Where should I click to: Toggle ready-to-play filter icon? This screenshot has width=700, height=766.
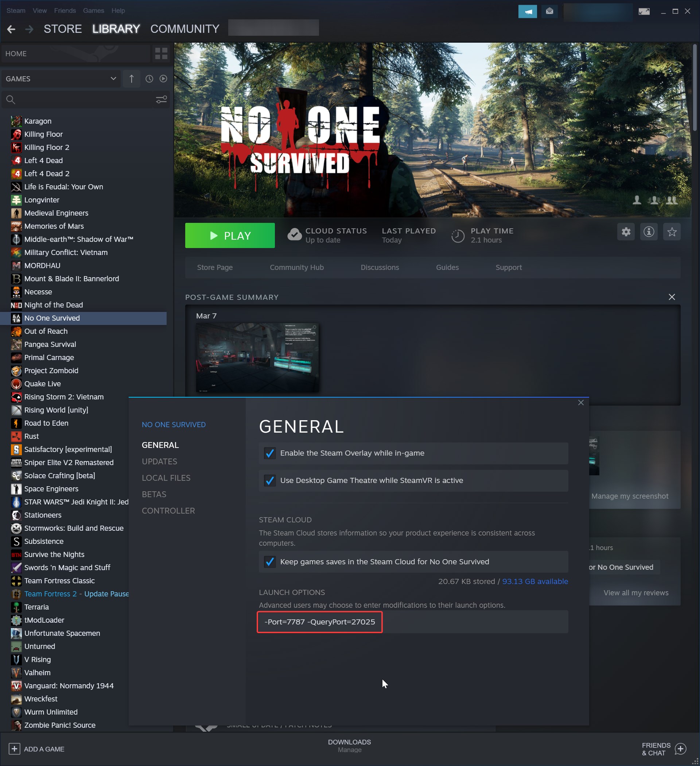pyautogui.click(x=163, y=79)
